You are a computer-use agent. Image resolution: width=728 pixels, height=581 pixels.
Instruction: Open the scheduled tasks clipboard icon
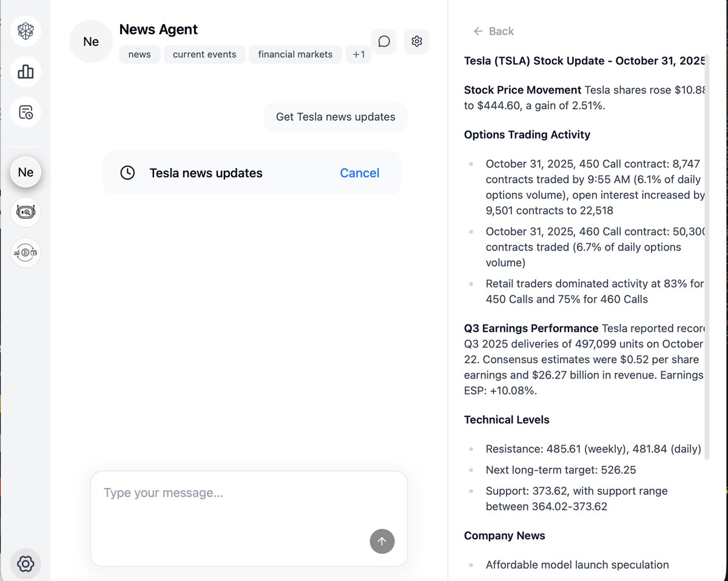click(25, 112)
